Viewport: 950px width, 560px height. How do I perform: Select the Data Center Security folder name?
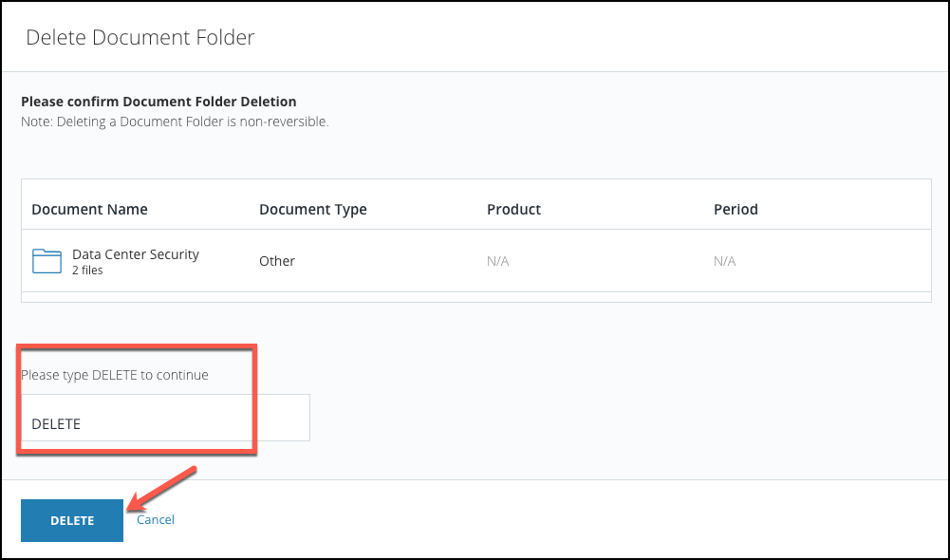click(x=136, y=254)
